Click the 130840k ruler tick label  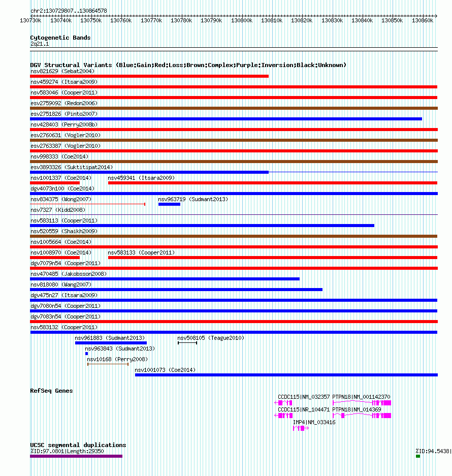[x=362, y=20]
